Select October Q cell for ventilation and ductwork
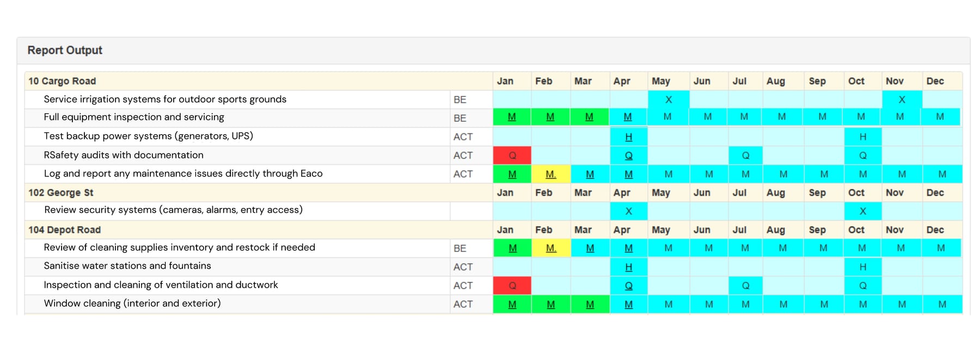Screen dimensions: 980x356 tap(863, 286)
